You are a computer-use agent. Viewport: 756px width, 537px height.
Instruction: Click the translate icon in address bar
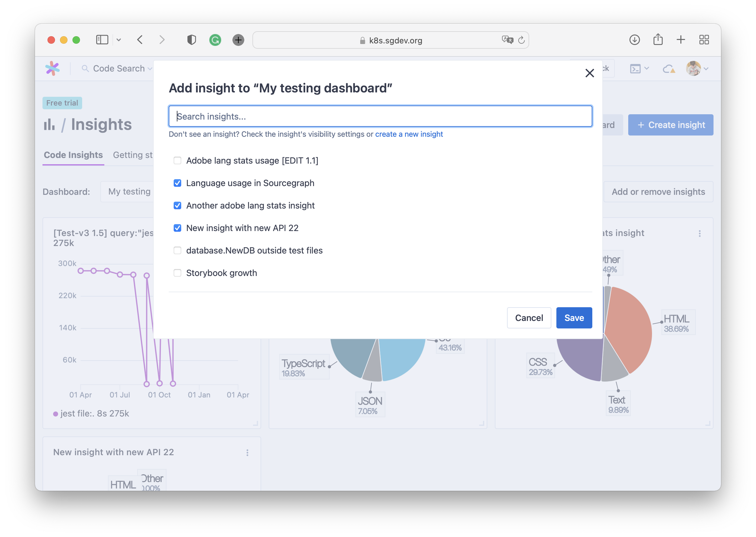[507, 40]
